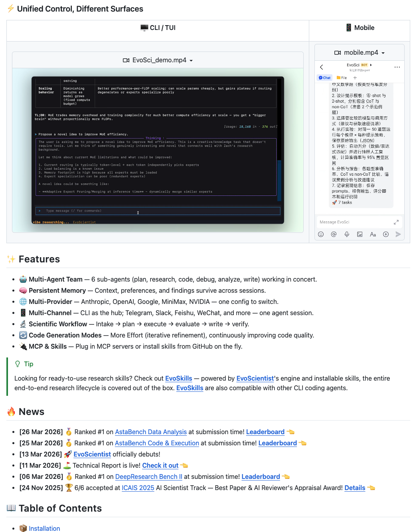Click the Aa text formatting icon

tap(373, 234)
